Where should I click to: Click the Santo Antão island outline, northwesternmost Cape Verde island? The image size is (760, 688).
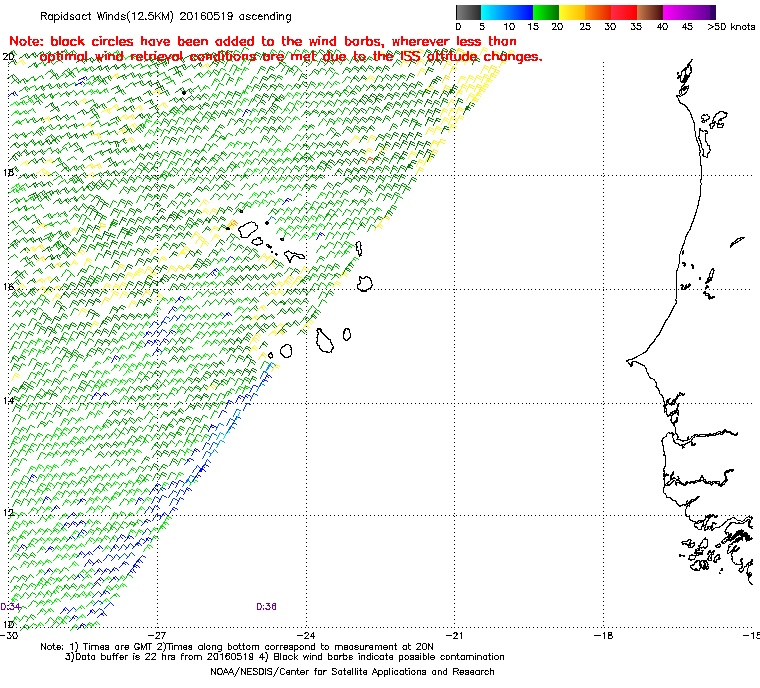click(x=248, y=229)
